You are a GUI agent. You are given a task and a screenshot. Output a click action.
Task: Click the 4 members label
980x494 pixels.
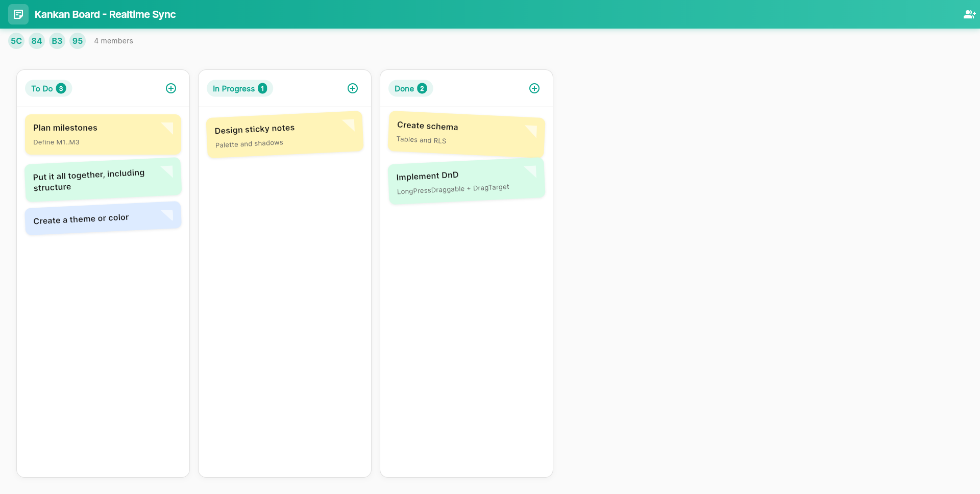[x=113, y=41]
